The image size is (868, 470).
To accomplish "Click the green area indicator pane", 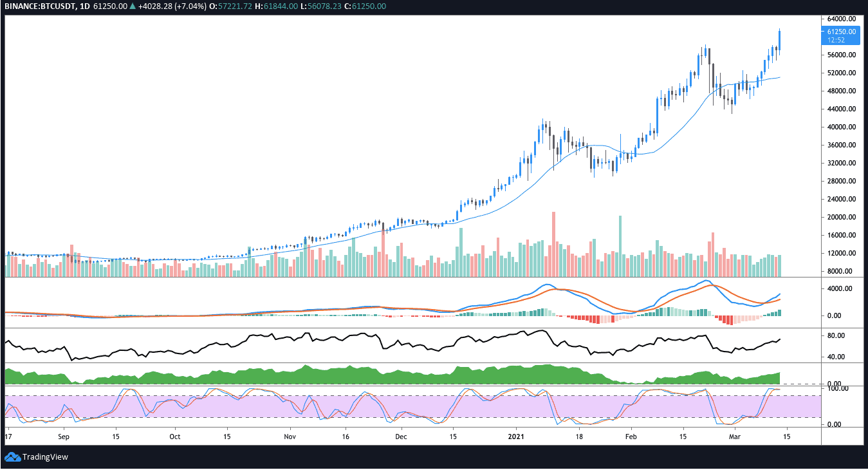I will pos(412,375).
